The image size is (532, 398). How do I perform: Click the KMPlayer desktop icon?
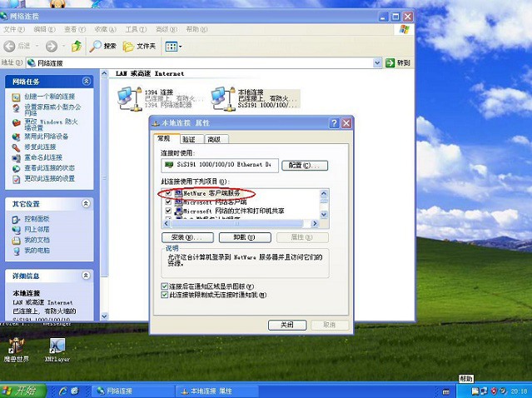click(x=57, y=351)
